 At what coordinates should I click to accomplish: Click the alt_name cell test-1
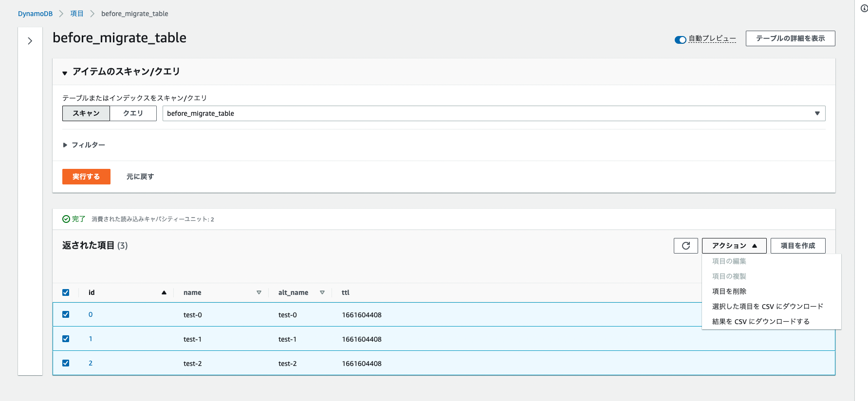287,339
